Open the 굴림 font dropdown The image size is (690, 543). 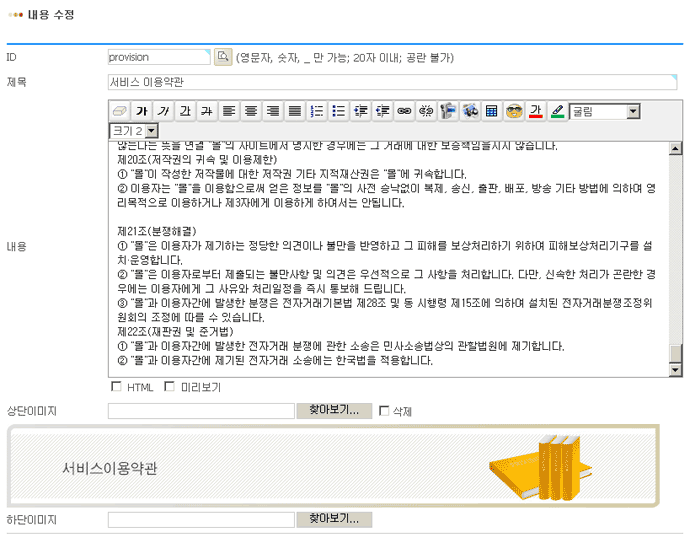tap(633, 111)
